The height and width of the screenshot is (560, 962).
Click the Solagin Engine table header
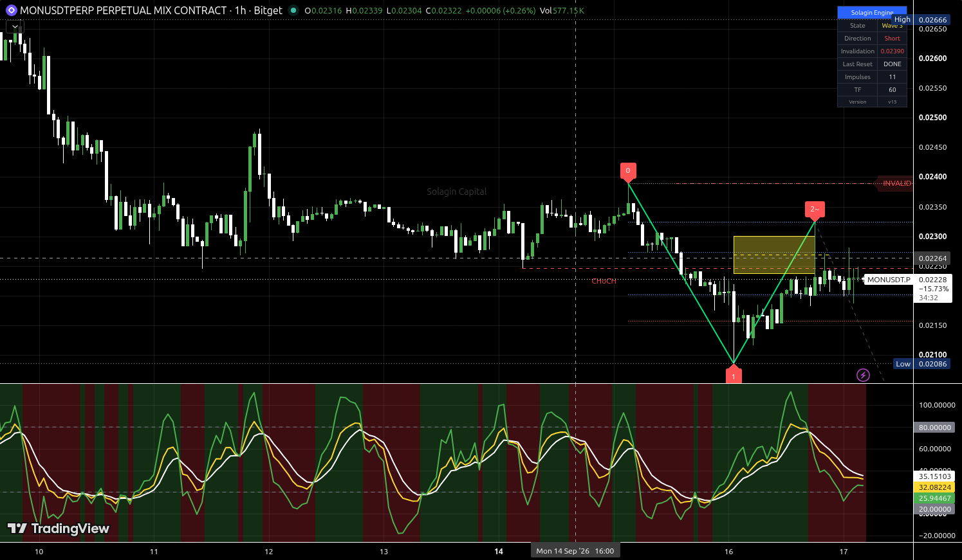[x=872, y=12]
